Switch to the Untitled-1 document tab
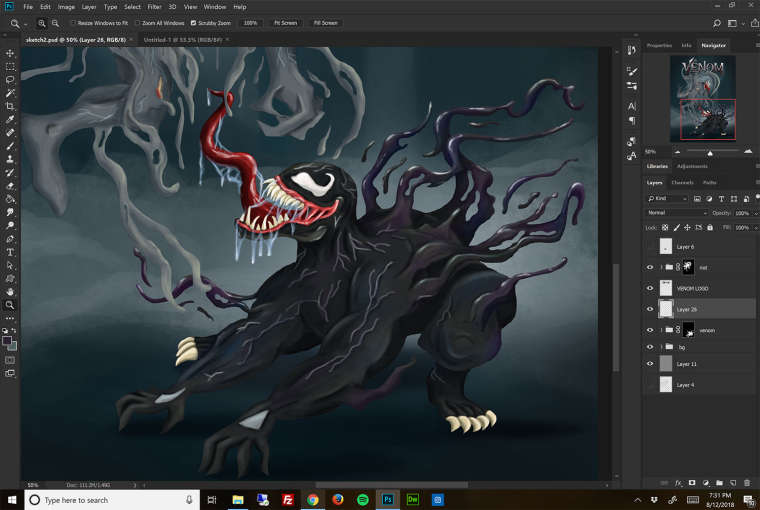 click(x=183, y=40)
